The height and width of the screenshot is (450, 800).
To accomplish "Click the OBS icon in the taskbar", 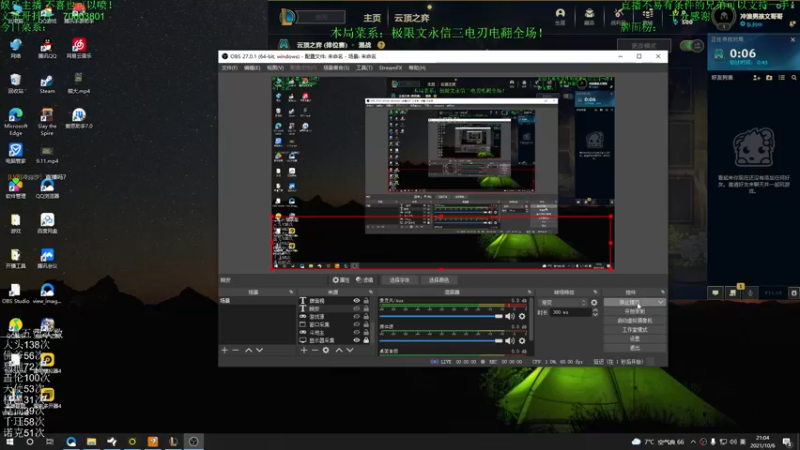I will [193, 442].
